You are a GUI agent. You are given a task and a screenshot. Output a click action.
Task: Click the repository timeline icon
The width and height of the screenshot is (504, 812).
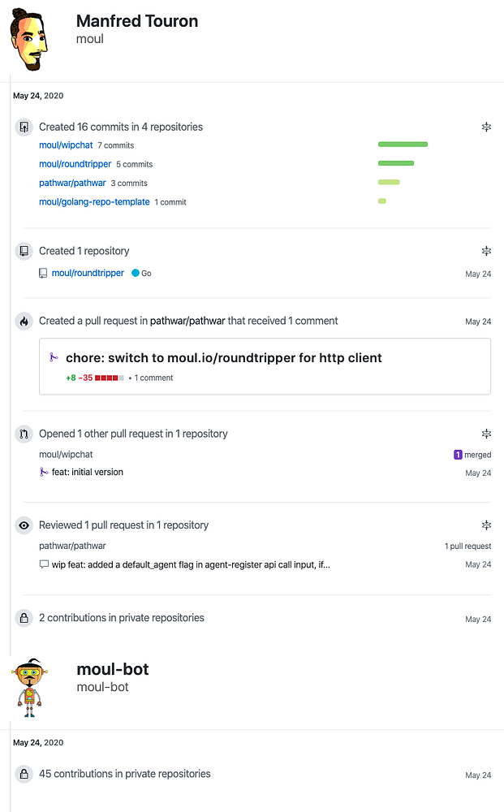pyautogui.click(x=24, y=252)
